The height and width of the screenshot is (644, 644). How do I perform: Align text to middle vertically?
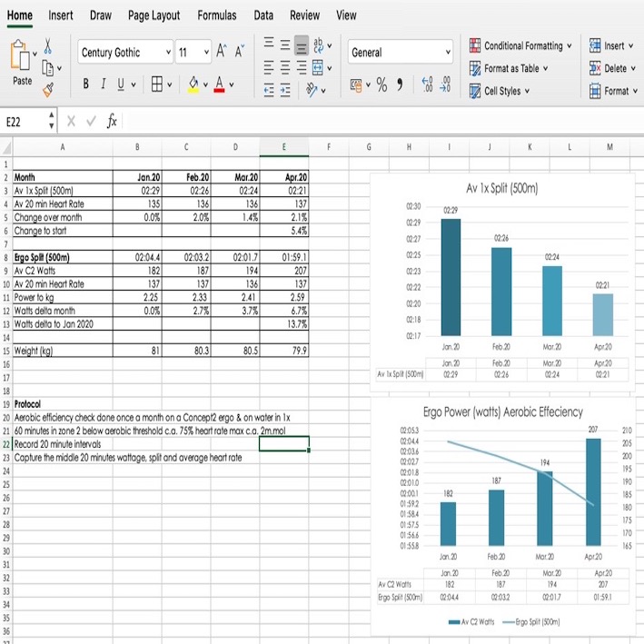tap(285, 45)
